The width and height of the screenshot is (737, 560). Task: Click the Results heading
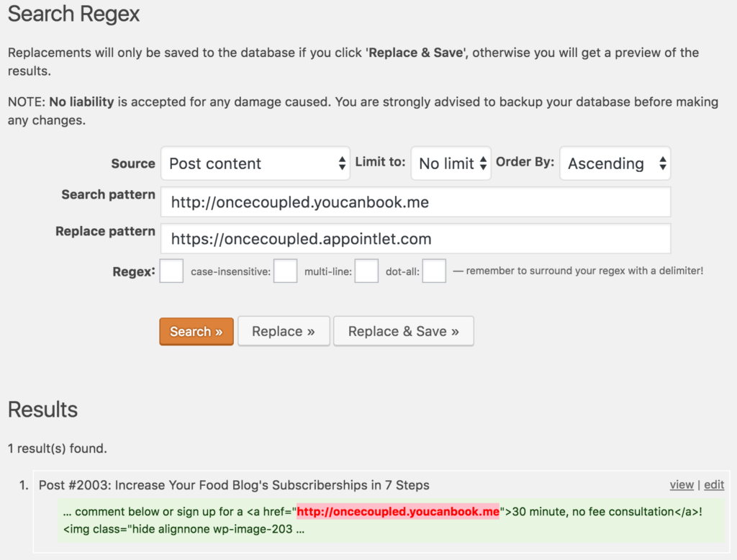pyautogui.click(x=42, y=410)
